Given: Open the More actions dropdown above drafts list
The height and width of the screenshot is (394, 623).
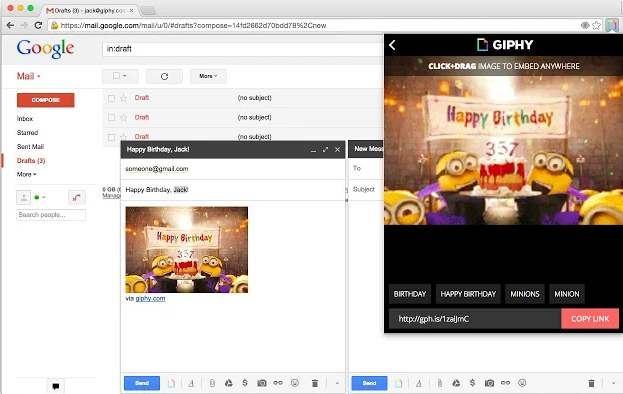Looking at the screenshot, I should [208, 76].
